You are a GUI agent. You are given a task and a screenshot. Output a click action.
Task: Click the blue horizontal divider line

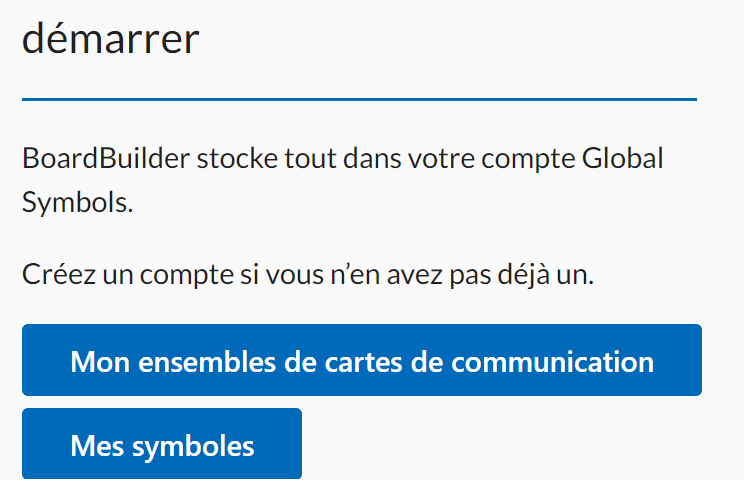click(359, 99)
